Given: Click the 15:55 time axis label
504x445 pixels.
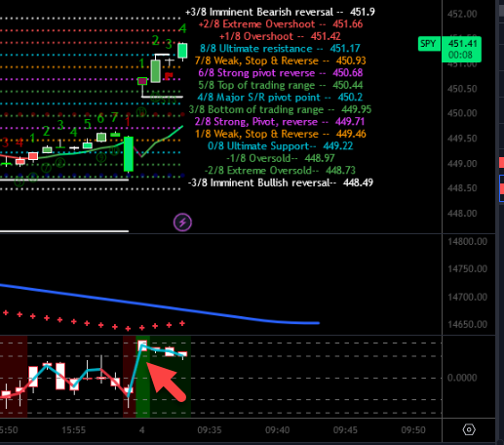Looking at the screenshot, I should (74, 430).
